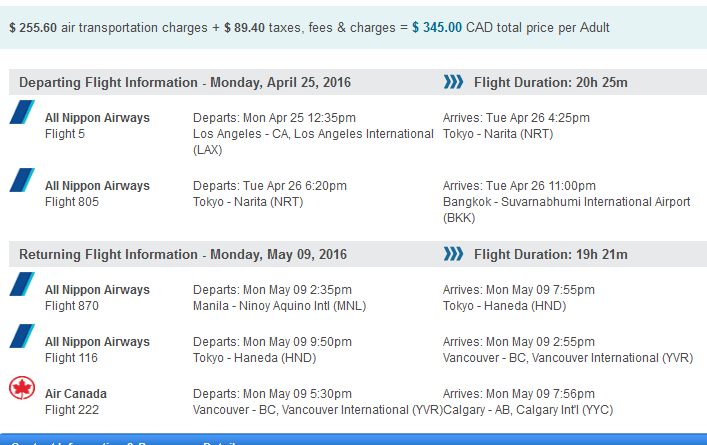
Task: Click Calgary - AB, Calgary Int'l (YYC) text
Action: (x=528, y=410)
